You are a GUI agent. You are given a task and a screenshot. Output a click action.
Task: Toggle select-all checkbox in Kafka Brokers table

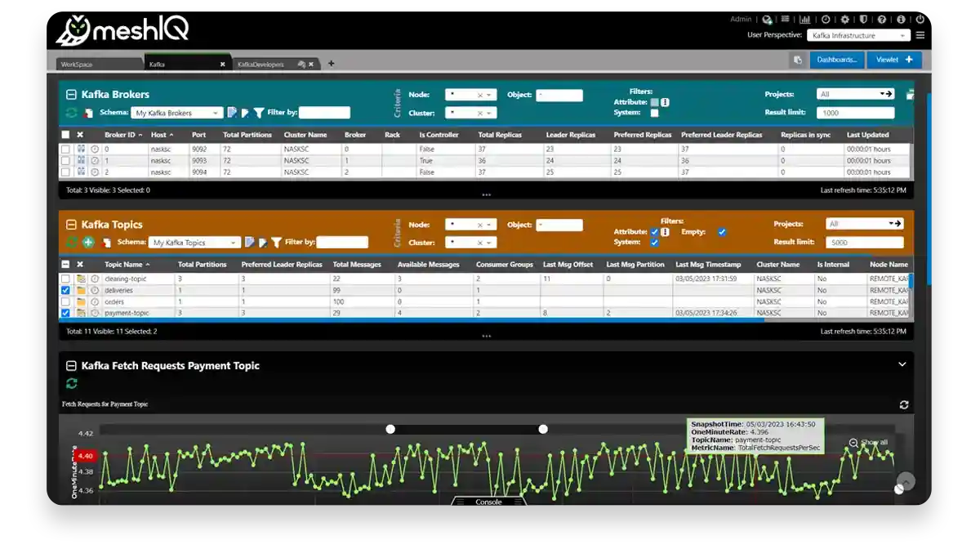(x=65, y=135)
